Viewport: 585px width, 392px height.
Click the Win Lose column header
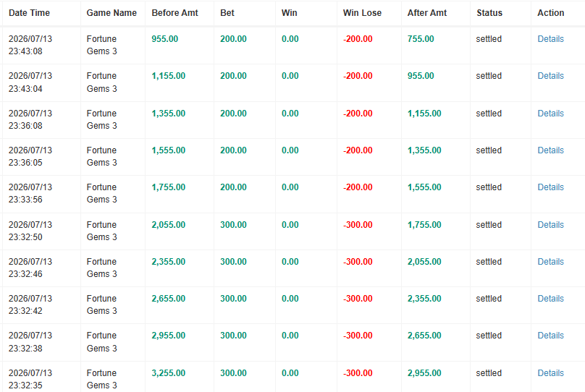(x=362, y=13)
